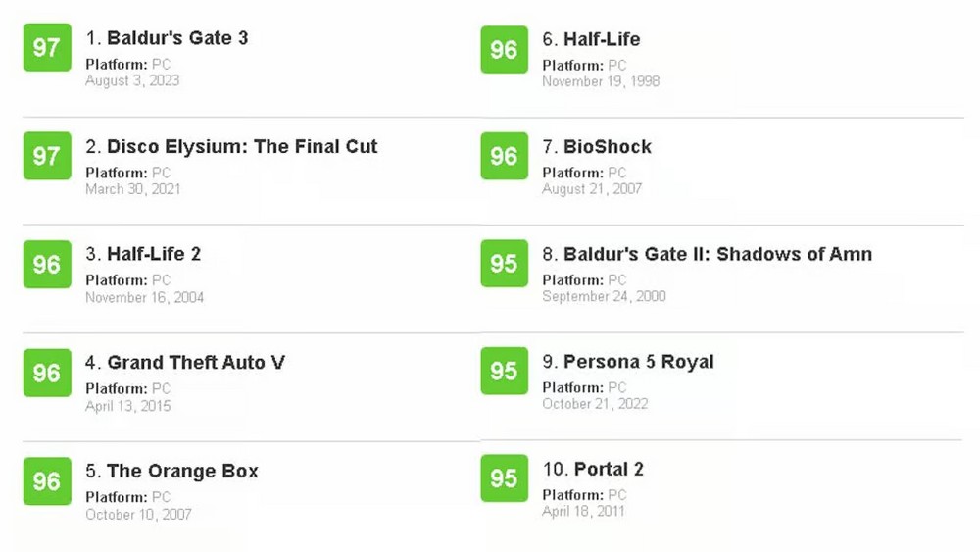Viewport: 980px width, 552px height.
Task: Open Baldur's Gate II: Shadows of Amn
Action: [716, 255]
